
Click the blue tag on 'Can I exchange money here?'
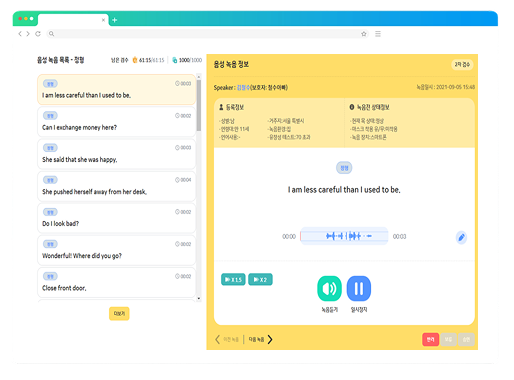pyautogui.click(x=50, y=116)
